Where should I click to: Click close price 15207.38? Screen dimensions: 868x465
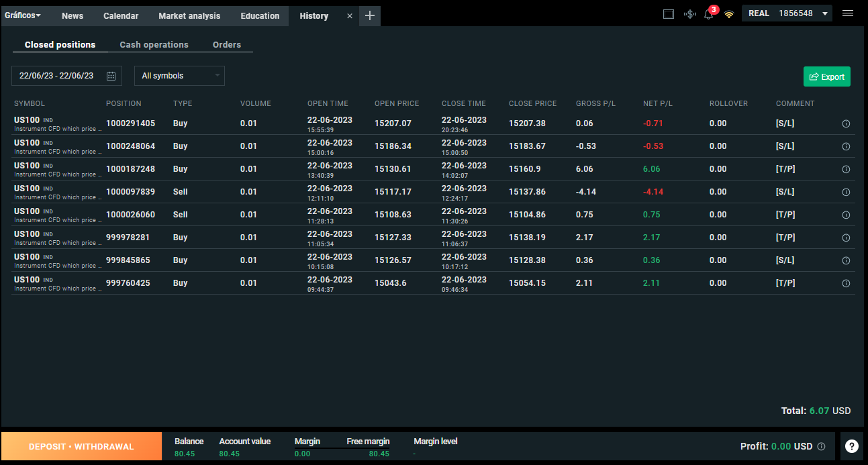point(527,123)
